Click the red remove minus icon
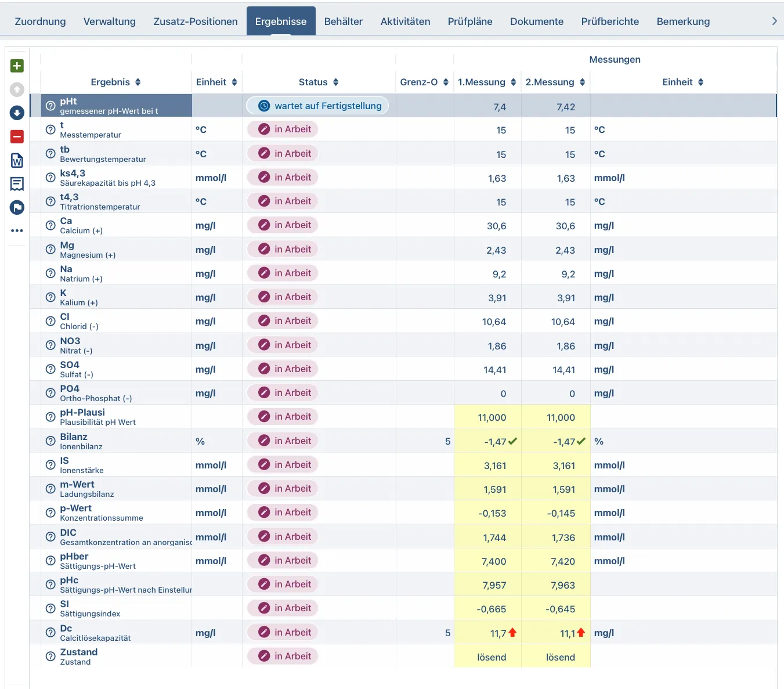This screenshot has width=784, height=689. [17, 137]
